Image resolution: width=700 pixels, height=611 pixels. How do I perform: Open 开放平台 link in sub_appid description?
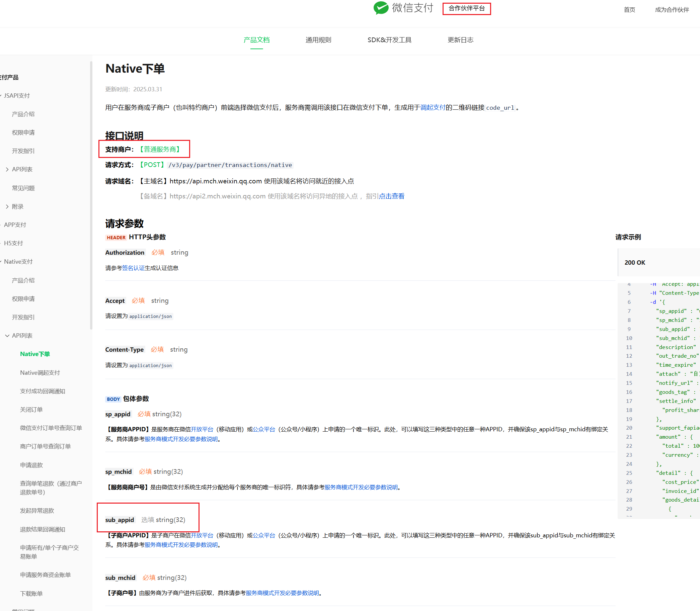point(202,535)
